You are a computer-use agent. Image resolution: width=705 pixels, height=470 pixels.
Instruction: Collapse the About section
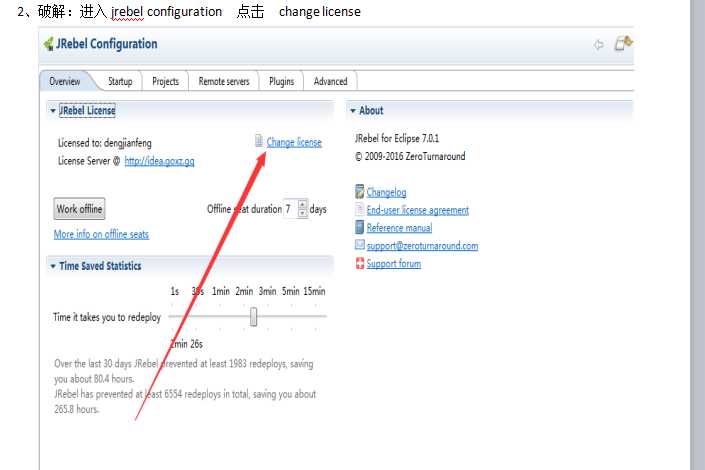[352, 111]
